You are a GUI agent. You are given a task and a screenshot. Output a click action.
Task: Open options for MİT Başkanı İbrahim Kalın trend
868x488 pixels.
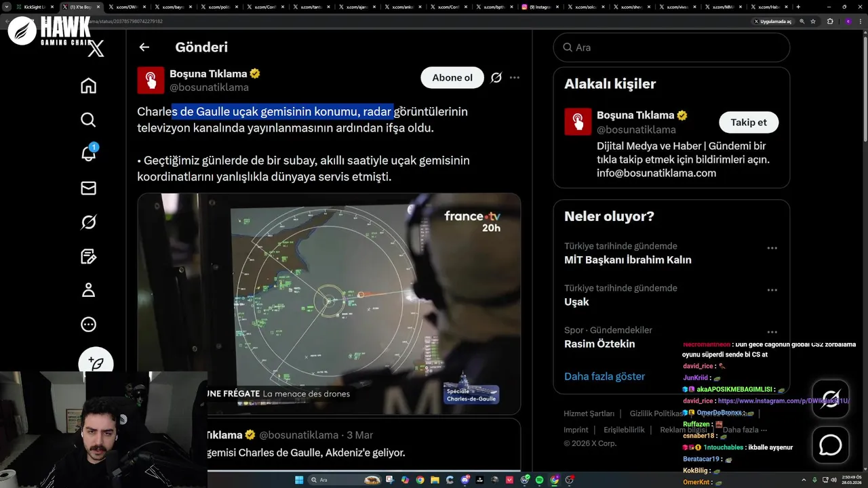point(772,248)
